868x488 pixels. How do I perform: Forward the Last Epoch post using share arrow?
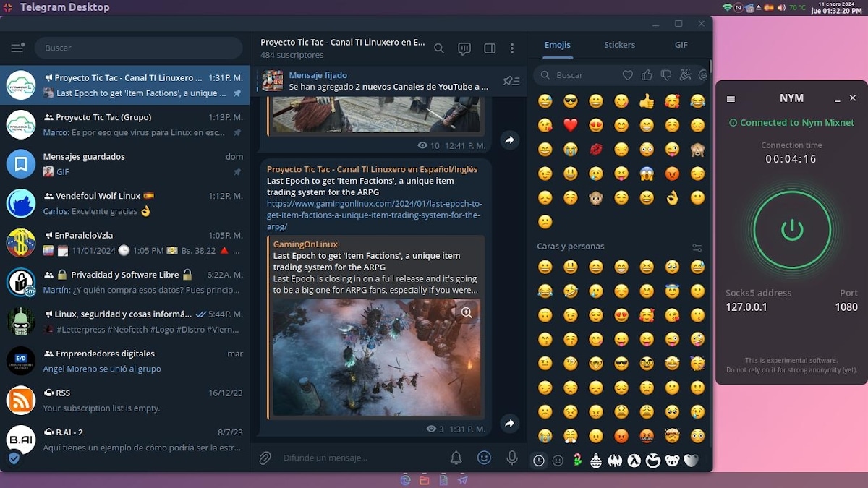[510, 424]
